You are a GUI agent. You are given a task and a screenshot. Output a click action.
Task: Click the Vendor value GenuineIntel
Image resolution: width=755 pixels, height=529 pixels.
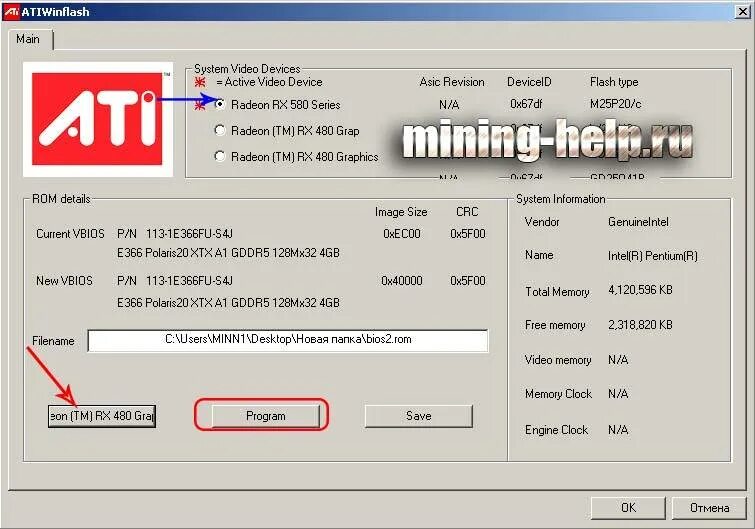[638, 222]
